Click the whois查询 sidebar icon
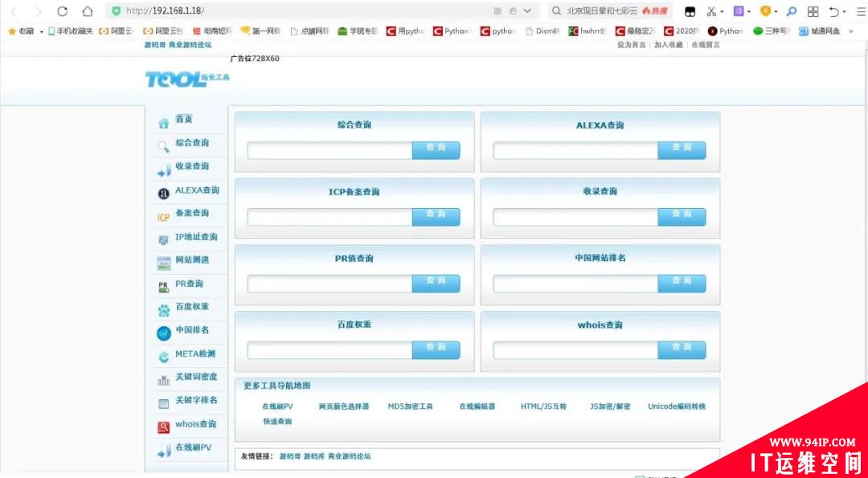Screen dimensions: 868x478 coord(163,427)
